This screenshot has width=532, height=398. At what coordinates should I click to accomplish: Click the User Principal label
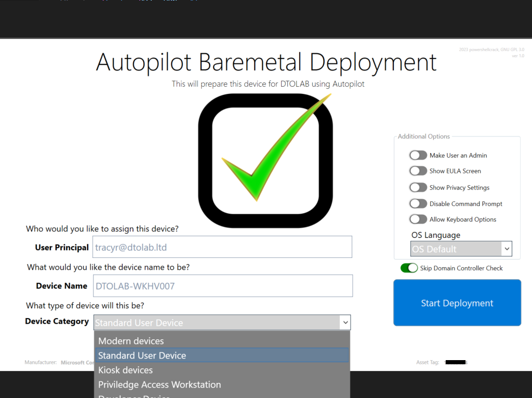tap(62, 248)
